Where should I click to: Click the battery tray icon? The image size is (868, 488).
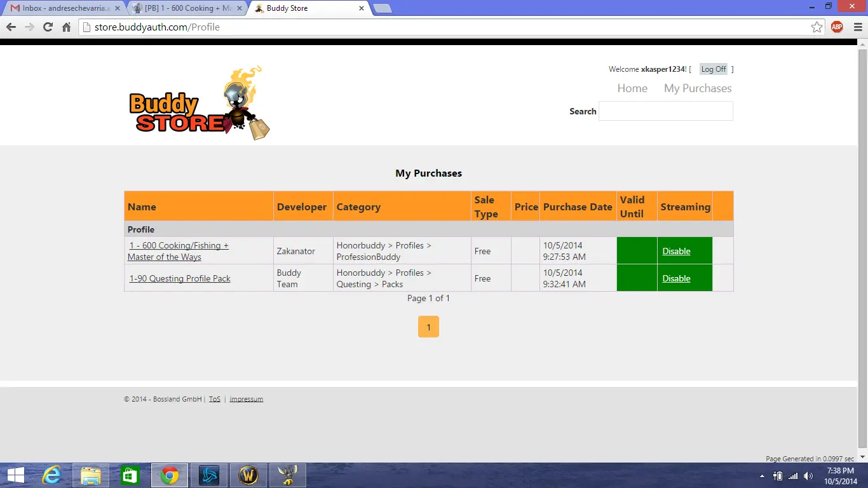coord(777,476)
